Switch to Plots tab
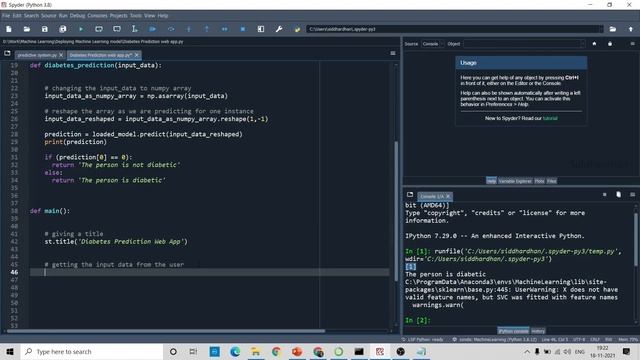The image size is (640, 360). click(x=539, y=181)
